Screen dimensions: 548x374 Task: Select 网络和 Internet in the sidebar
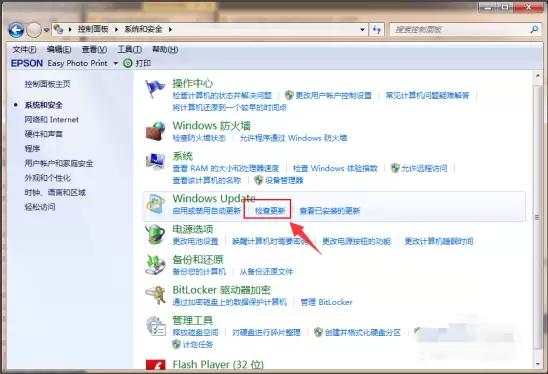pos(51,120)
